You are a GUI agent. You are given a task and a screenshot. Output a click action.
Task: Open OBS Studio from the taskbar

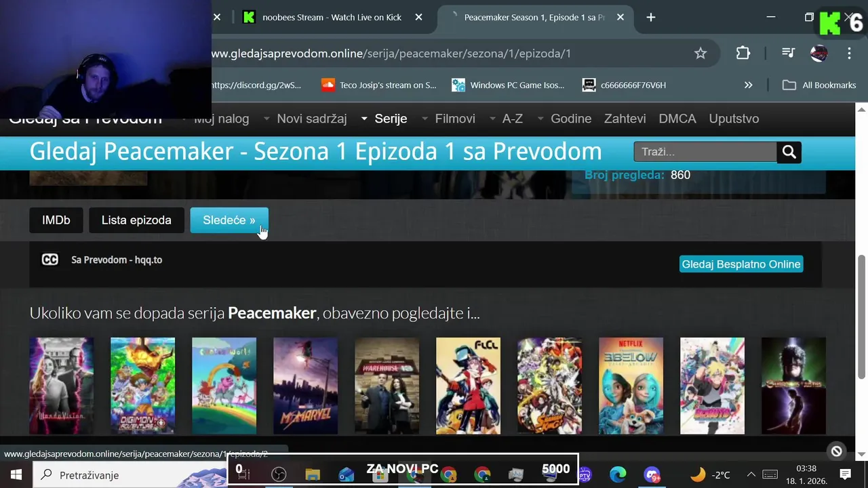[279, 474]
